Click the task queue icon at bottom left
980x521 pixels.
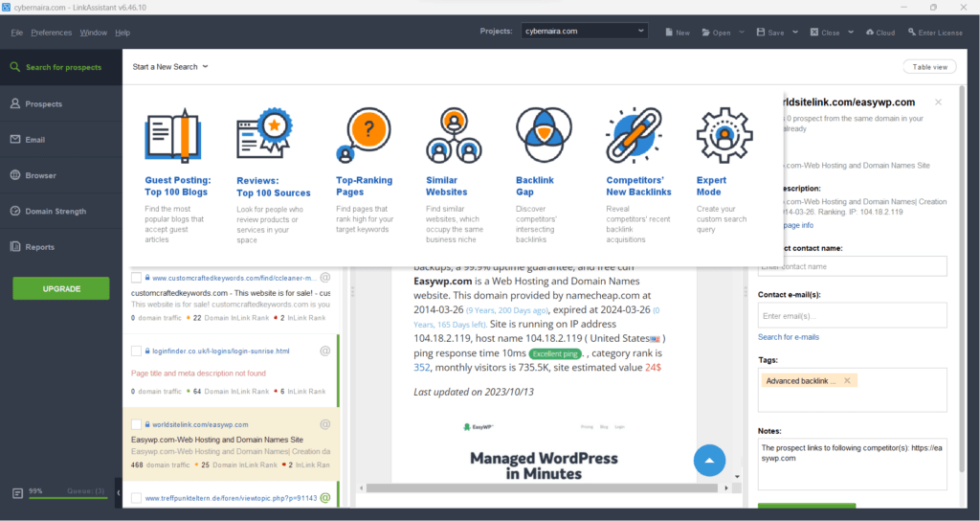pyautogui.click(x=17, y=494)
